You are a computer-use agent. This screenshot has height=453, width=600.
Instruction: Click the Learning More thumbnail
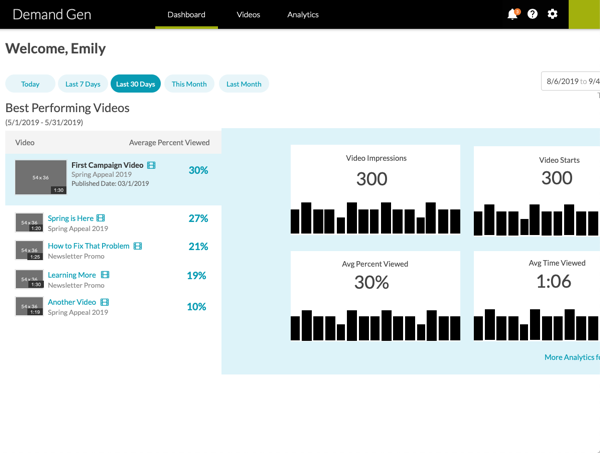29,279
